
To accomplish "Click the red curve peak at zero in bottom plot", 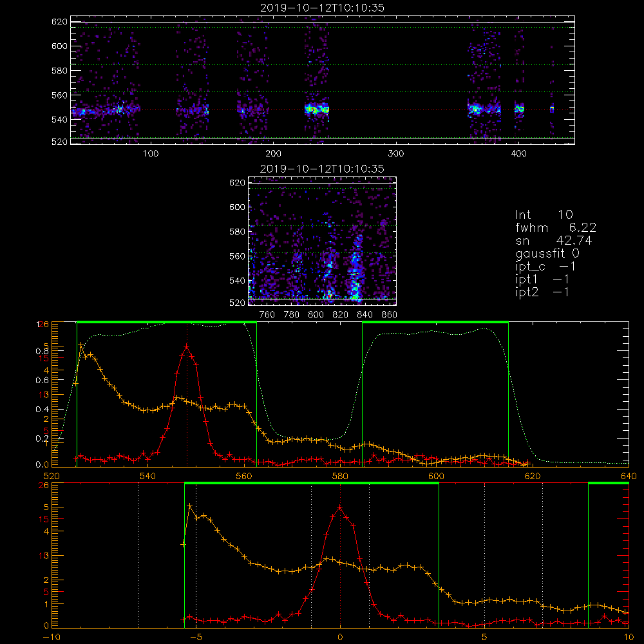I will pyautogui.click(x=340, y=507).
